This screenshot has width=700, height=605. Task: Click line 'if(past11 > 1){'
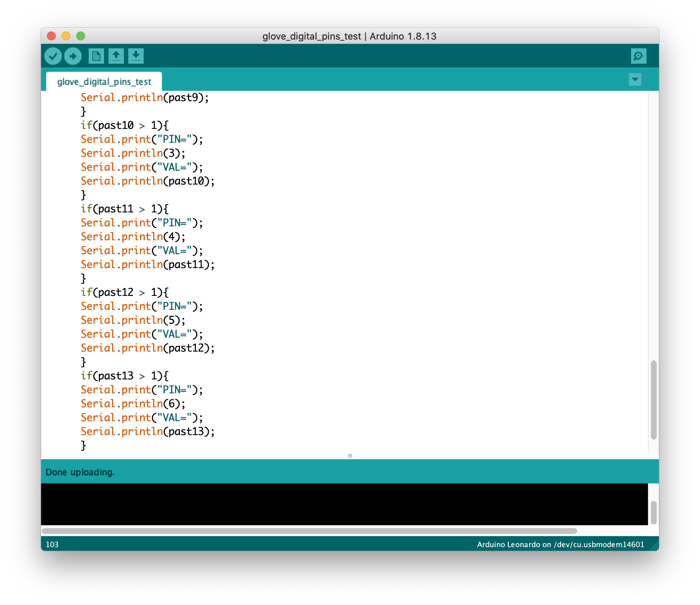click(125, 209)
